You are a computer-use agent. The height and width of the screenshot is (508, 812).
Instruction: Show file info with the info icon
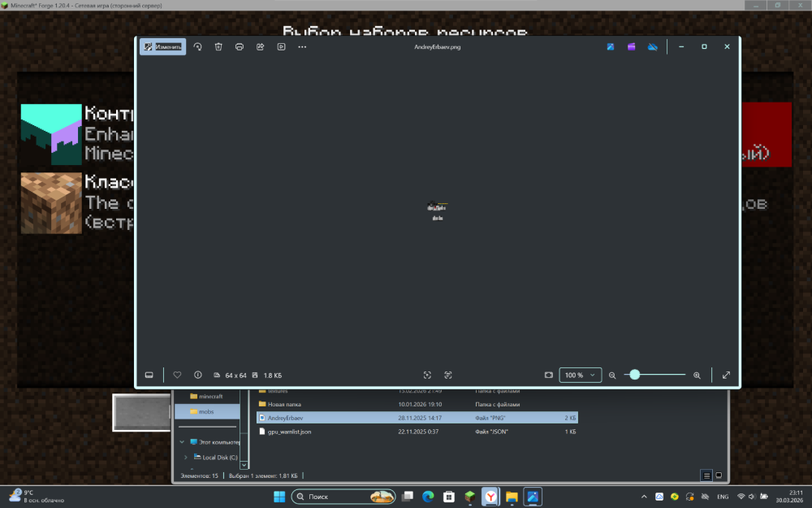(198, 375)
